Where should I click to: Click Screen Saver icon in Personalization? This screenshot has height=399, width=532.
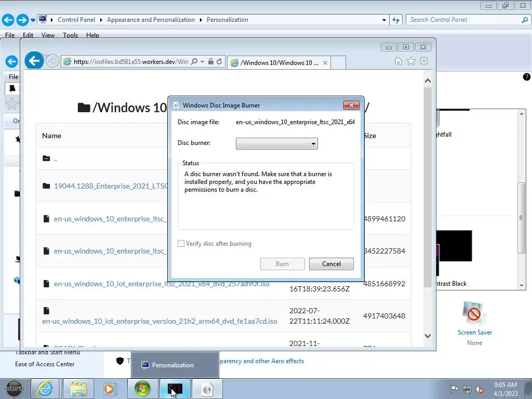coord(474,313)
